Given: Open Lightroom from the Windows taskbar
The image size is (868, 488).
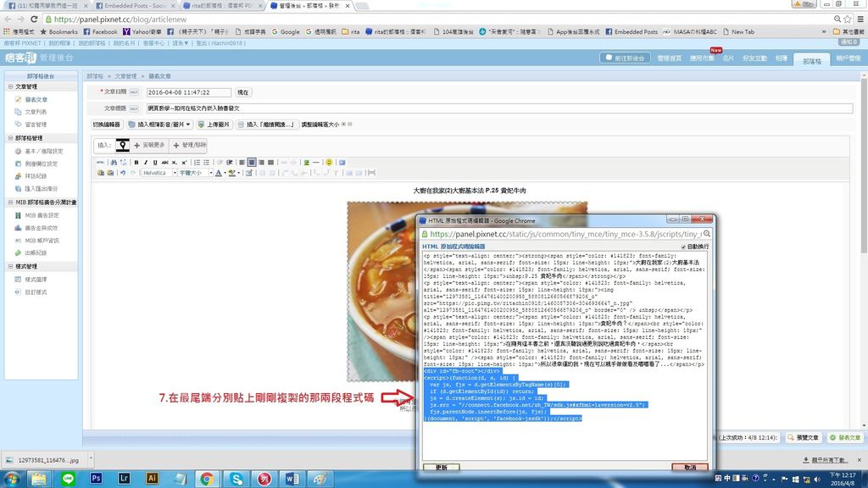Looking at the screenshot, I should tap(124, 479).
